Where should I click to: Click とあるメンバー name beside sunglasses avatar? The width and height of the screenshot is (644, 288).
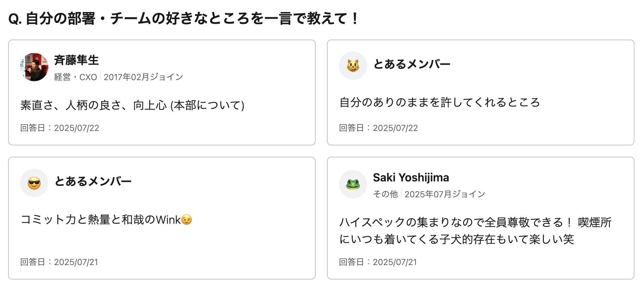tap(93, 181)
